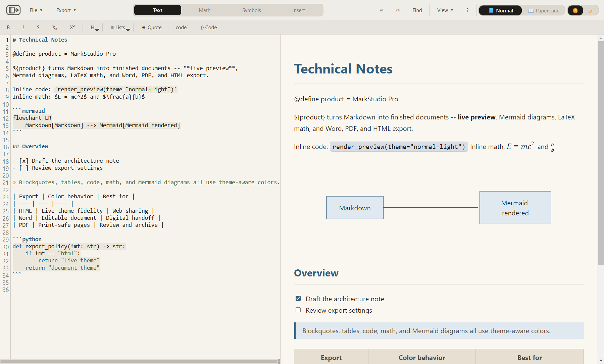Click '| PDF | Print-safe pages' editor row
Screen dimensions: 604x364
pyautogui.click(x=88, y=225)
